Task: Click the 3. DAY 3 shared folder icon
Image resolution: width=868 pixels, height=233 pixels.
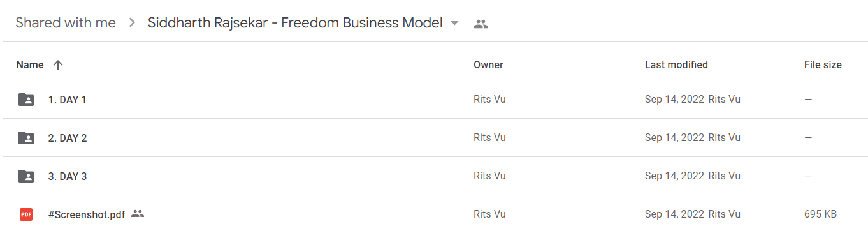Action: click(26, 176)
